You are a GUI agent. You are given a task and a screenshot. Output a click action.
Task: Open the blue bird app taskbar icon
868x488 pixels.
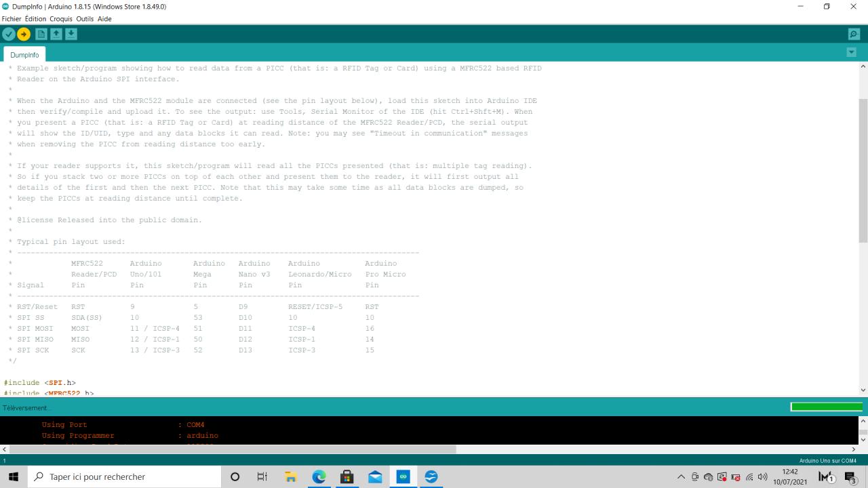click(x=431, y=477)
